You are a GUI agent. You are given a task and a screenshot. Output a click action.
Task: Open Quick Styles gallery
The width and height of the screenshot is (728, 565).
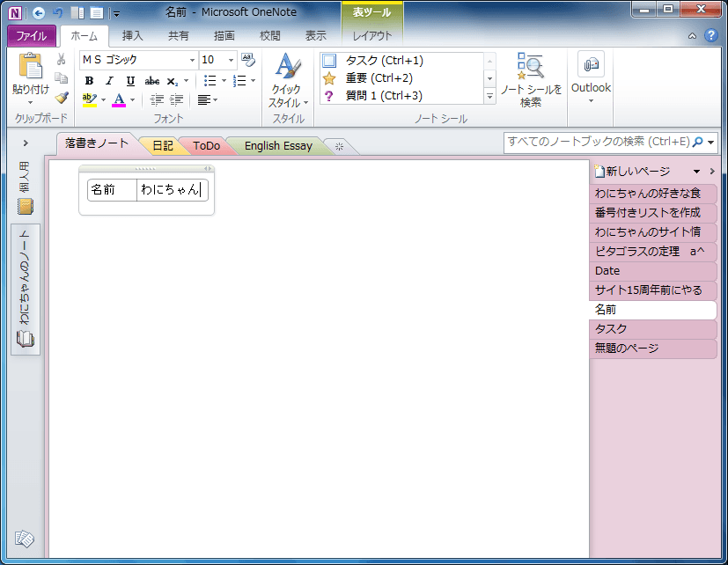288,80
